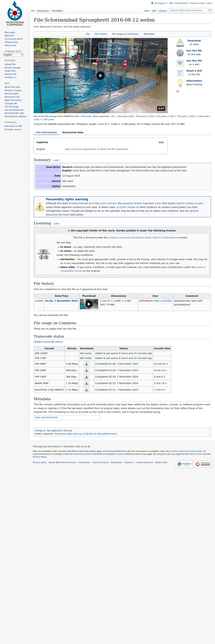Viewport: 215px width, 644px height.
Task: Open the Contributions link
Action: tap(181, 3)
